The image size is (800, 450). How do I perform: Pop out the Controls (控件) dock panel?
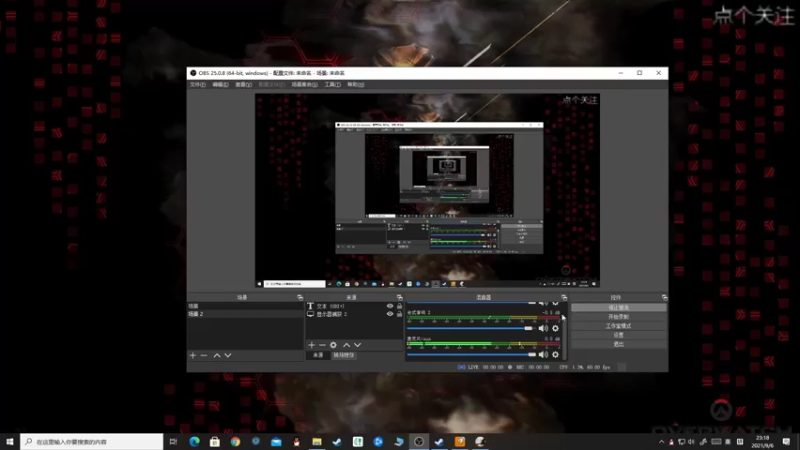point(664,297)
